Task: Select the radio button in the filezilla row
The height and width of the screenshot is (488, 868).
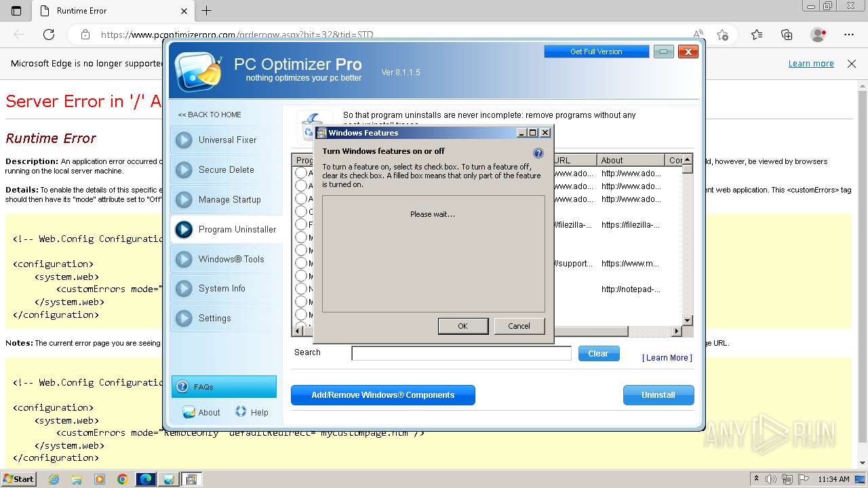Action: click(x=301, y=224)
